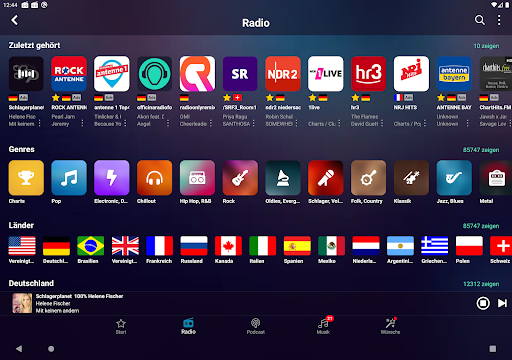Select the Hip Hop, R&B boombox icon

(197, 178)
